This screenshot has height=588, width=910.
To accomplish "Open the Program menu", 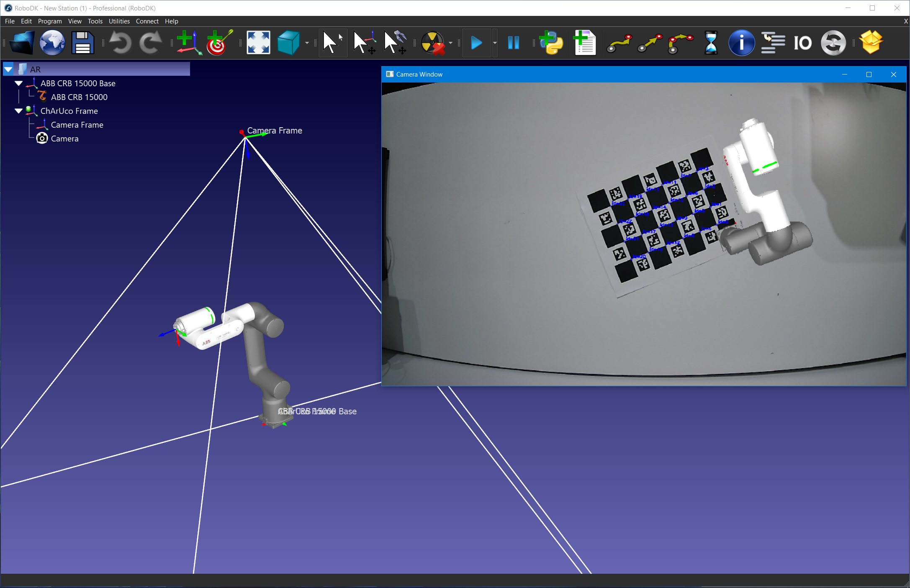I will 49,21.
